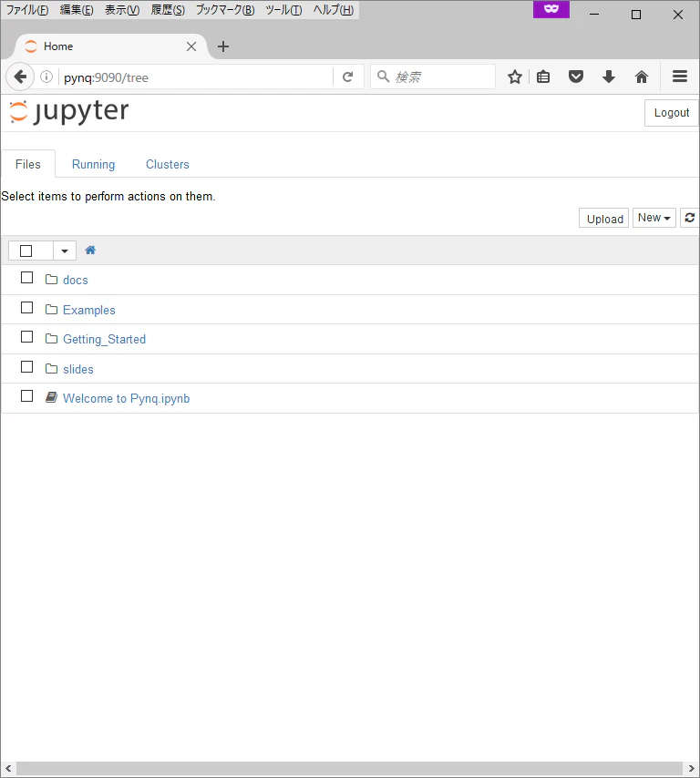Screen dimensions: 700x778
Task: Open Welcome to Pynq.ipynb notebook
Action: (126, 398)
